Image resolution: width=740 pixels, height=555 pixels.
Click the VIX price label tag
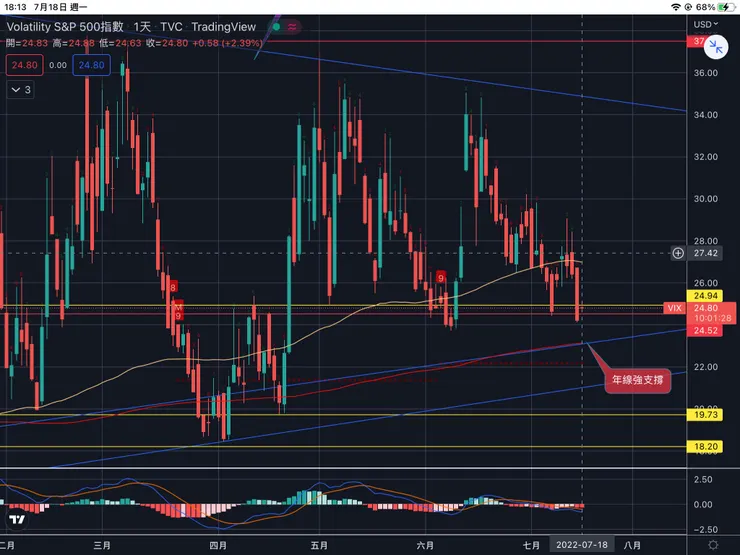[x=674, y=308]
